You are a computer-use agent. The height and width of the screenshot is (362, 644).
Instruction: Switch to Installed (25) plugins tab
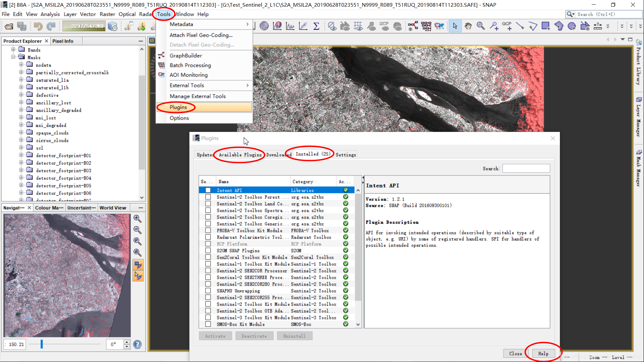click(313, 154)
